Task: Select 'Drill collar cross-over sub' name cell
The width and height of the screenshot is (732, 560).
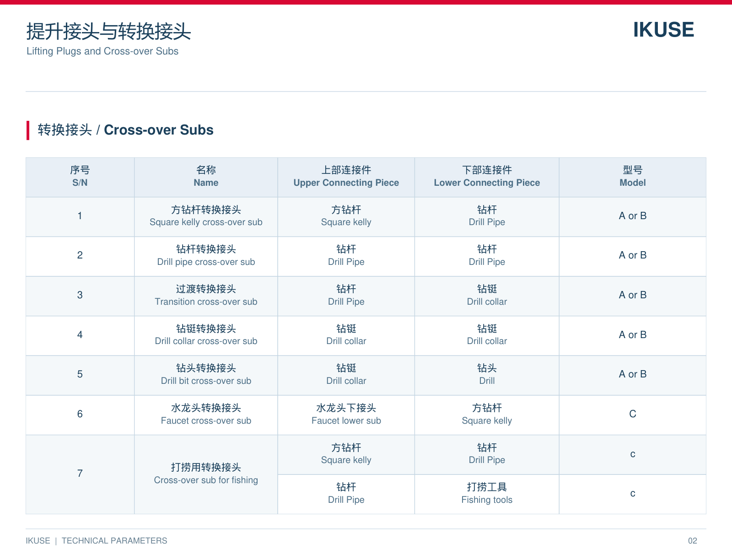Action: click(206, 336)
